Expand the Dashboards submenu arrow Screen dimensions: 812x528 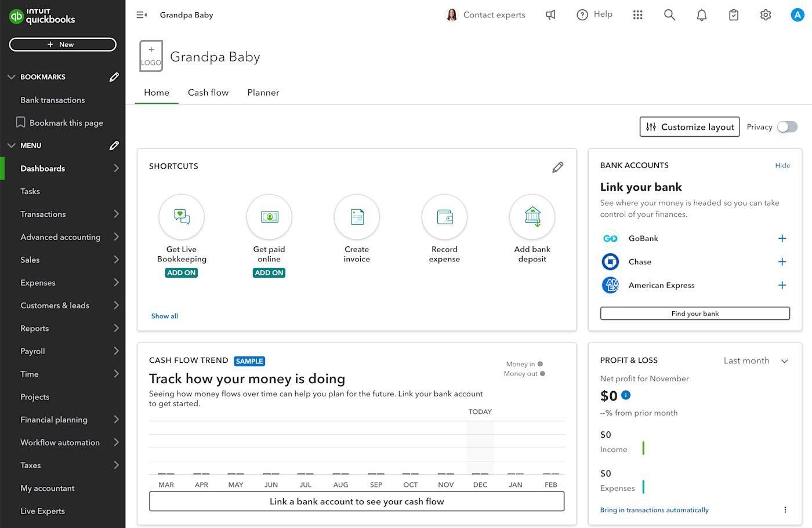[x=116, y=168]
